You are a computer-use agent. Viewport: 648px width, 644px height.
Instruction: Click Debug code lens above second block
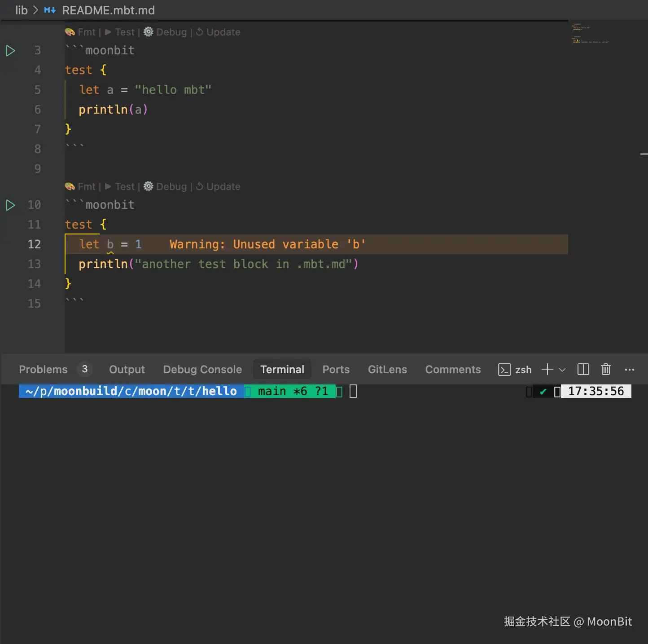(165, 187)
